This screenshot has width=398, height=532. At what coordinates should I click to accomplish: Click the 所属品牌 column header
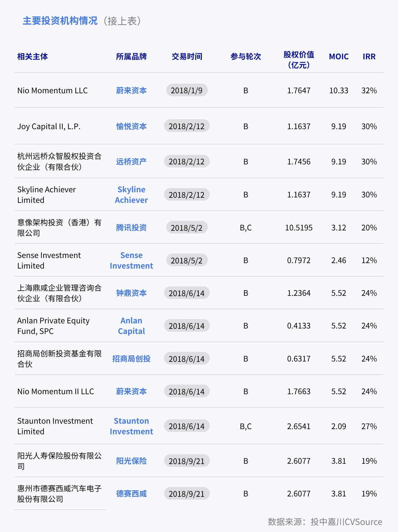coord(131,56)
